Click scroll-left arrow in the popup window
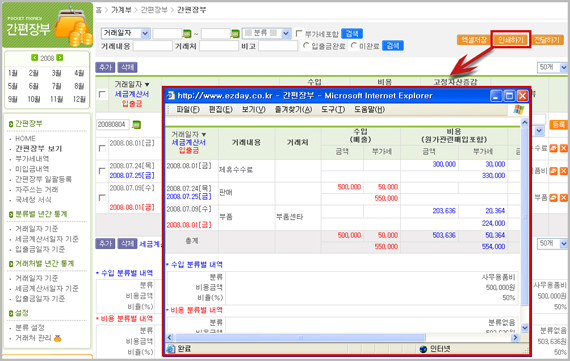This screenshot has width=570, height=361. coord(170,337)
